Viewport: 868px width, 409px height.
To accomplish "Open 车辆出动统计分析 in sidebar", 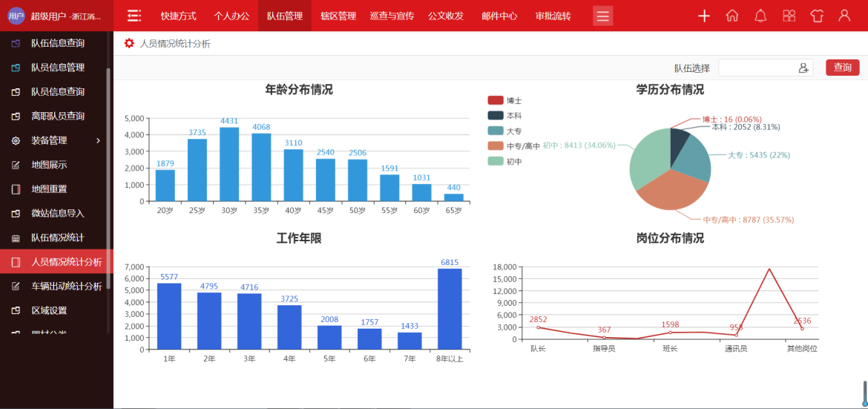I will coord(67,287).
